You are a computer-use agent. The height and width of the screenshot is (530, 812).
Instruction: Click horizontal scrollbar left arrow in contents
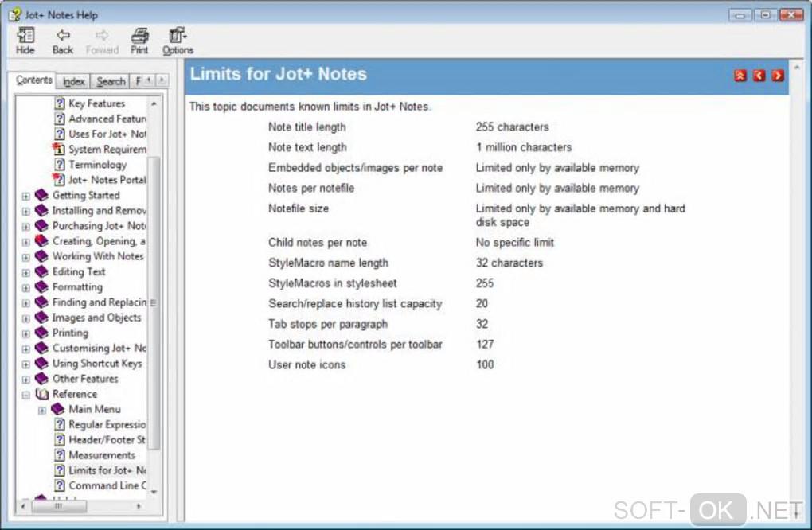tap(23, 506)
